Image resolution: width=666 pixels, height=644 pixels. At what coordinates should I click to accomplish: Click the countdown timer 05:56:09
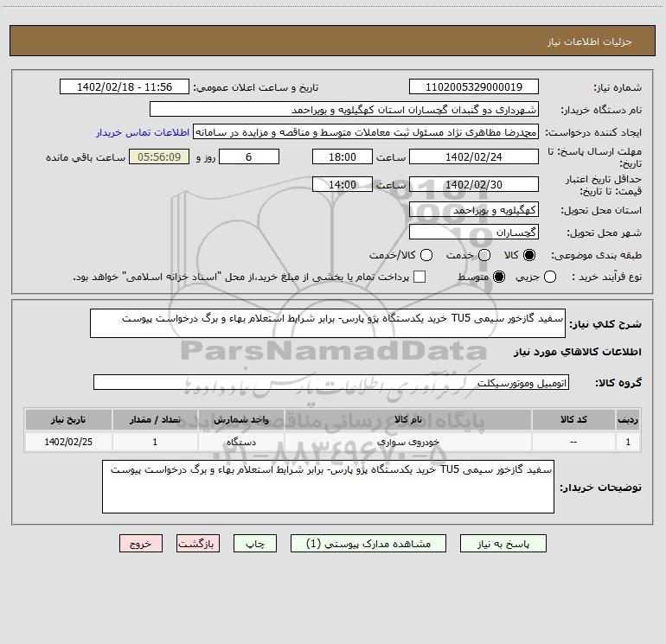(x=159, y=156)
